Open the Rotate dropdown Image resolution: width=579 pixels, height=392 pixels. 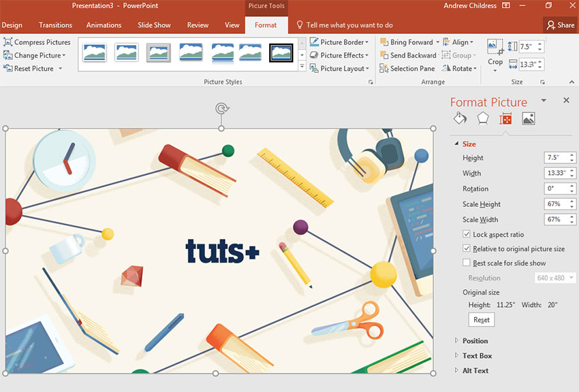[x=458, y=68]
